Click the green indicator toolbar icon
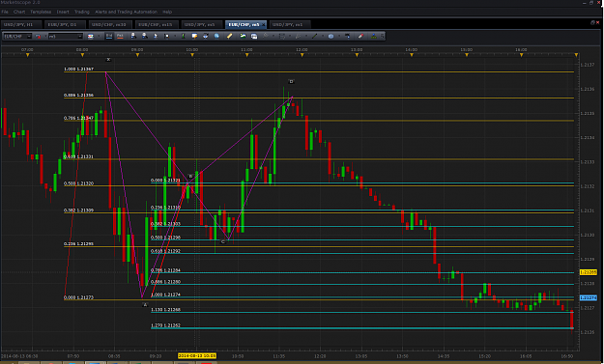 click(183, 36)
